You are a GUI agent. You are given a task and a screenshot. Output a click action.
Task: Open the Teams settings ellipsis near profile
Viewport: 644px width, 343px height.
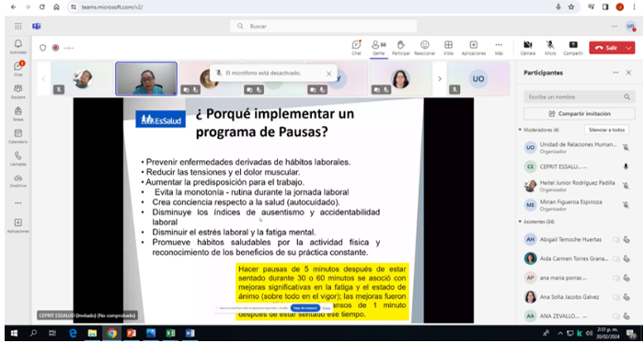pyautogui.click(x=614, y=27)
